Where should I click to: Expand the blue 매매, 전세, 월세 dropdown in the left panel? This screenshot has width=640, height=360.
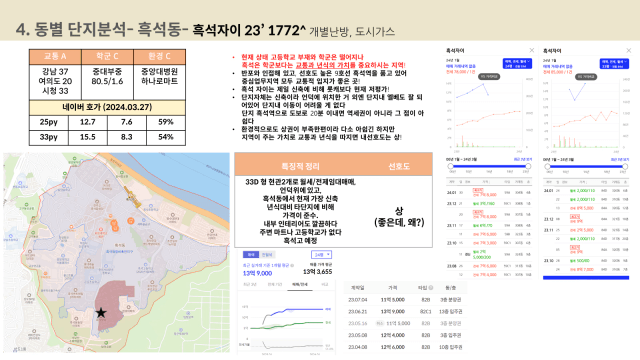[517, 63]
